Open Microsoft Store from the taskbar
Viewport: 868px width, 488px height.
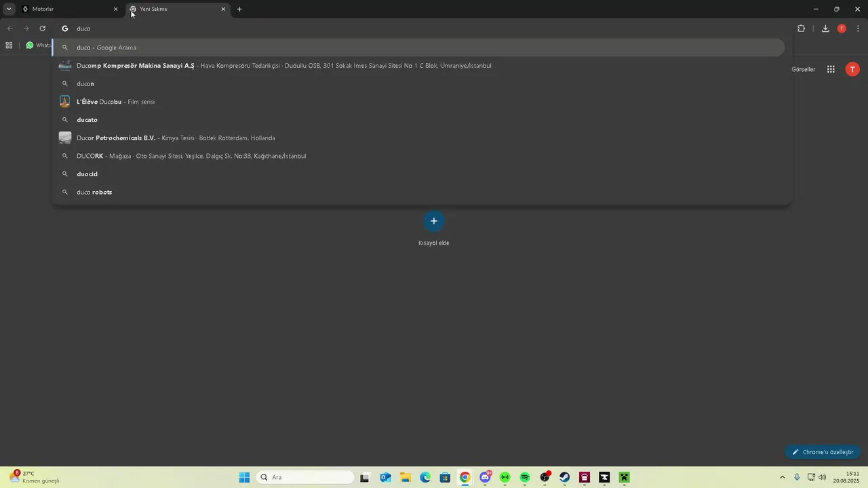[445, 477]
